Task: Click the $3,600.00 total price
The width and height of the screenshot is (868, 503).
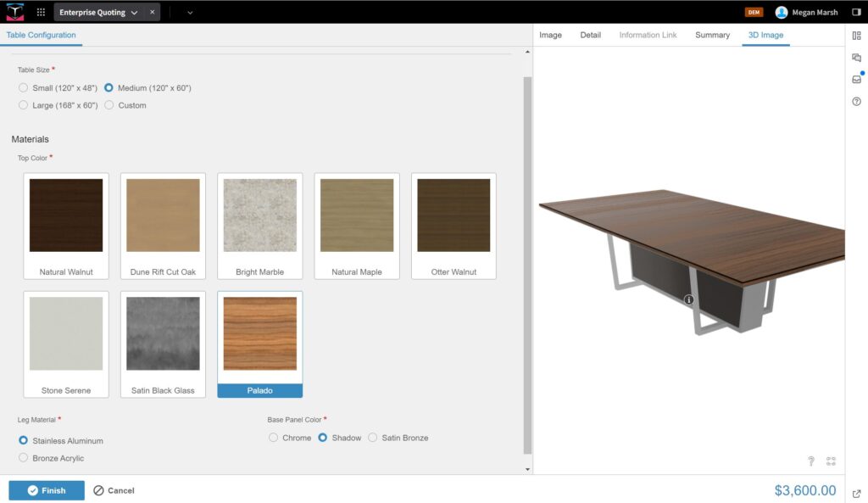Action: (x=805, y=490)
